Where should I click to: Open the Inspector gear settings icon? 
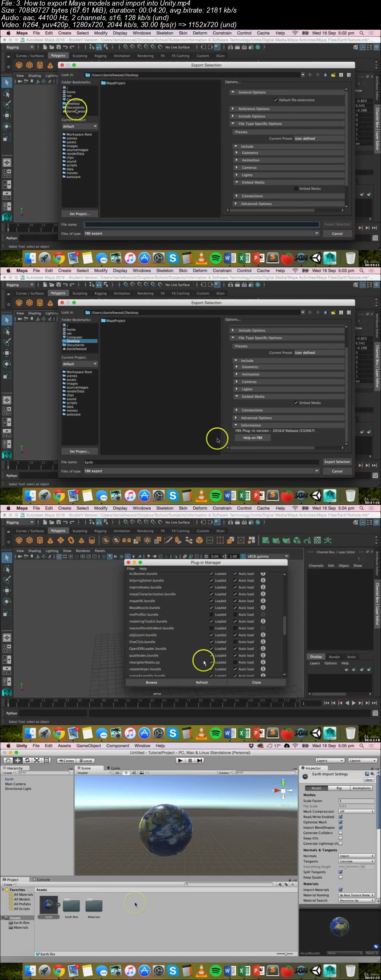372,774
